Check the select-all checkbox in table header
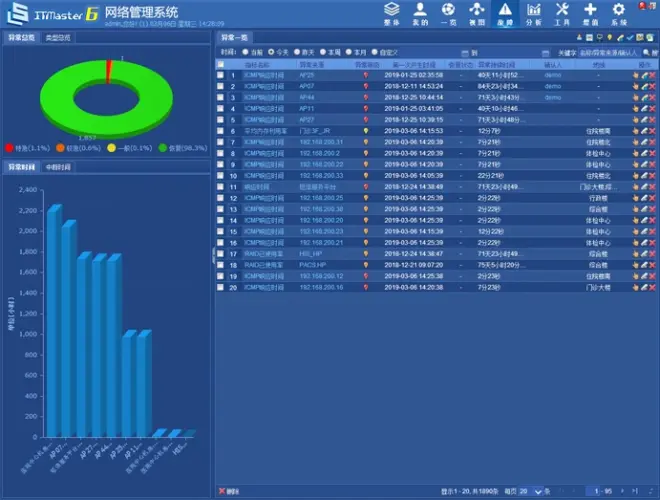 coord(221,64)
